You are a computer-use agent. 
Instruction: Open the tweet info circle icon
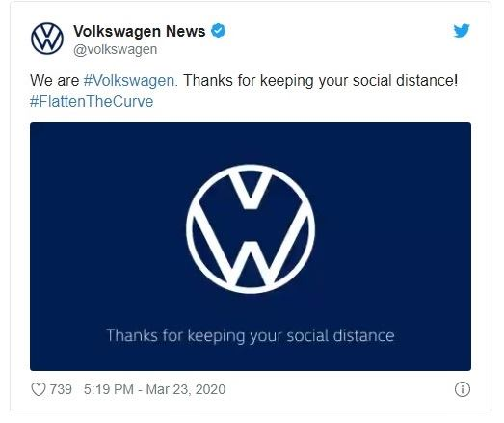463,389
